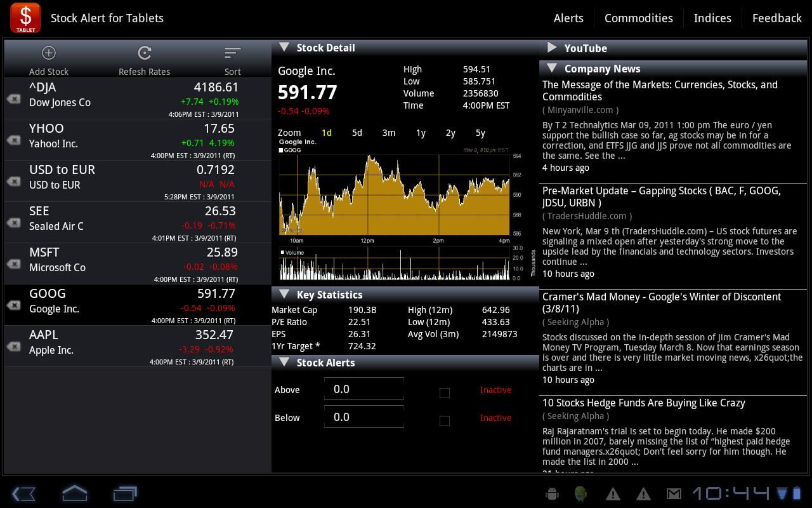812x508 pixels.
Task: Collapse the Stock Detail section
Action: (284, 47)
